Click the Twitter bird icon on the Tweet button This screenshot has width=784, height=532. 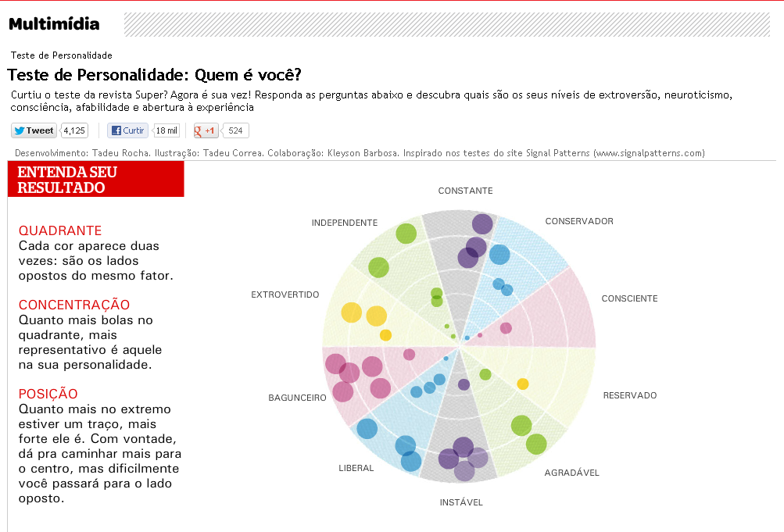pos(20,130)
